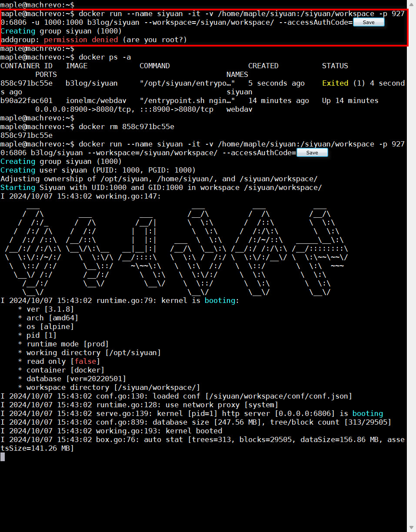Select the 'docker ps -a' command text
Screen dimensions: 416x532
click(105, 57)
